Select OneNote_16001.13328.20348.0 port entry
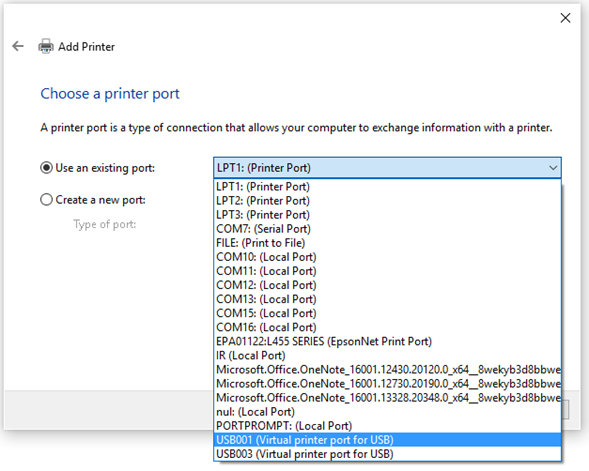This screenshot has width=589, height=471. pyautogui.click(x=388, y=398)
